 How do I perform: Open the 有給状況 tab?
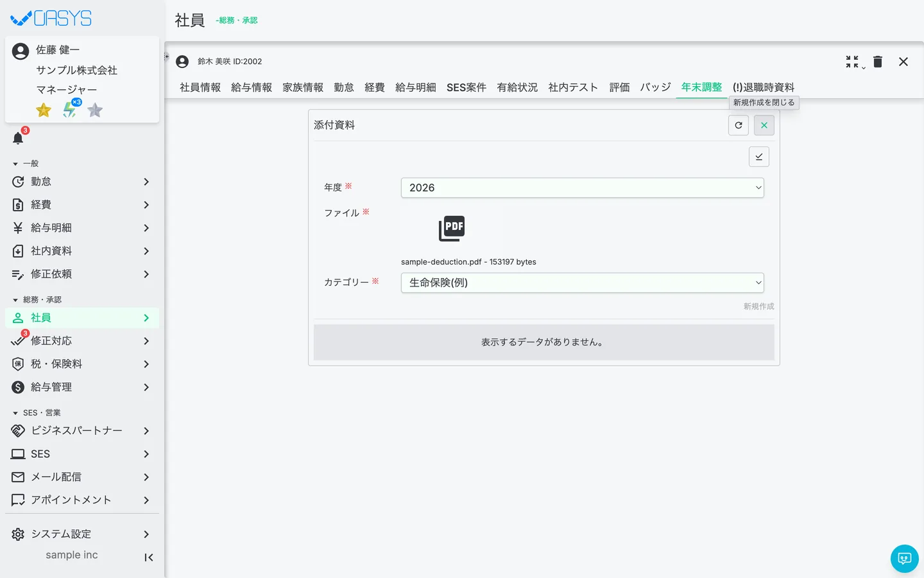[x=517, y=87]
